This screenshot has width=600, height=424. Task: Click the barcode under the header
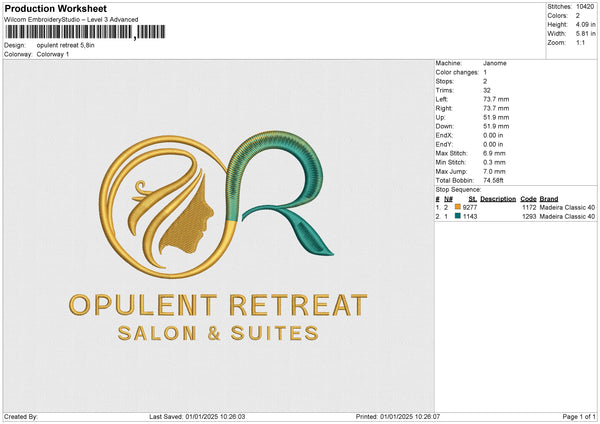coord(85,32)
